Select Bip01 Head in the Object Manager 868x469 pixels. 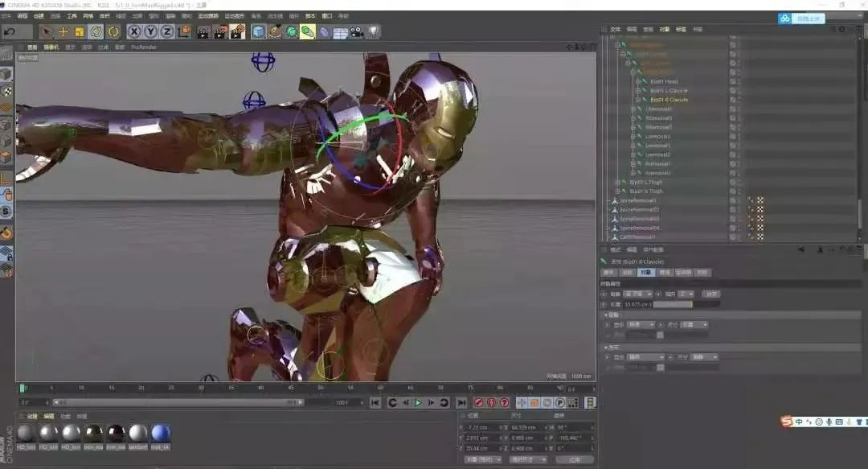point(665,81)
